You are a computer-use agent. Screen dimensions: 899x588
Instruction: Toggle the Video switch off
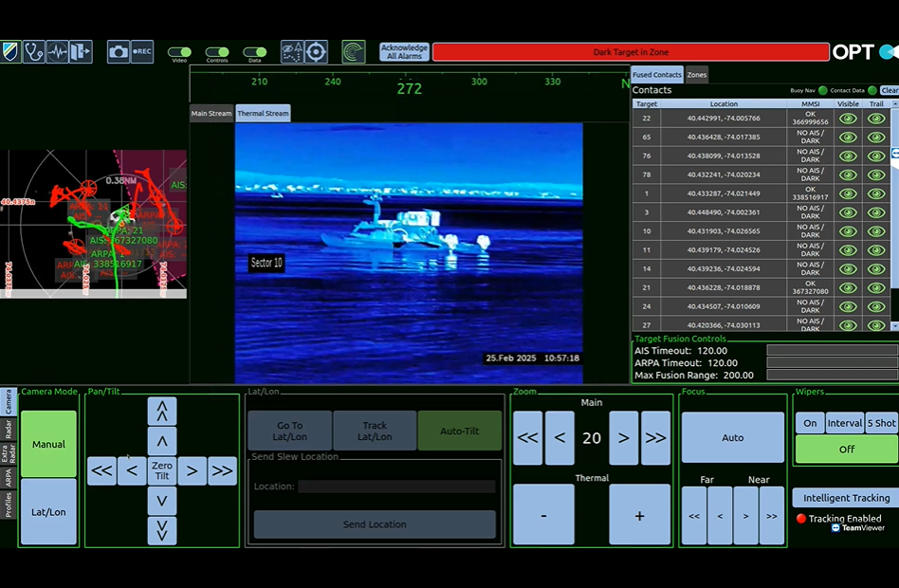point(179,52)
